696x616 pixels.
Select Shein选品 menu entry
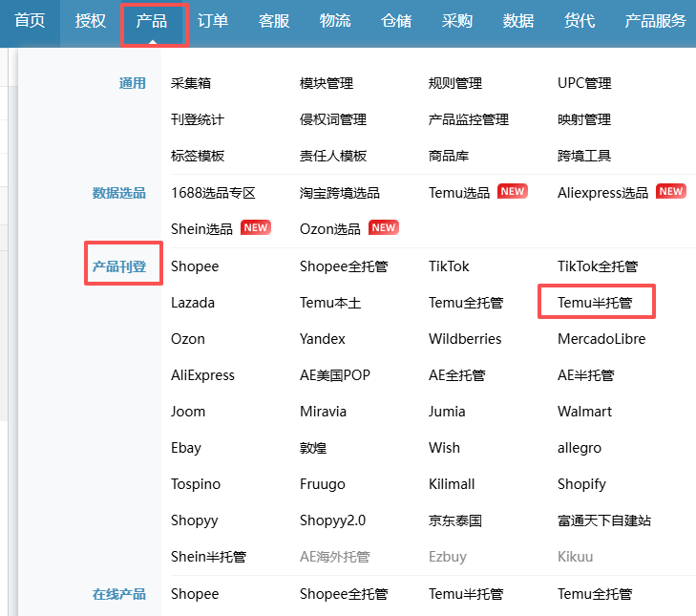[201, 228]
